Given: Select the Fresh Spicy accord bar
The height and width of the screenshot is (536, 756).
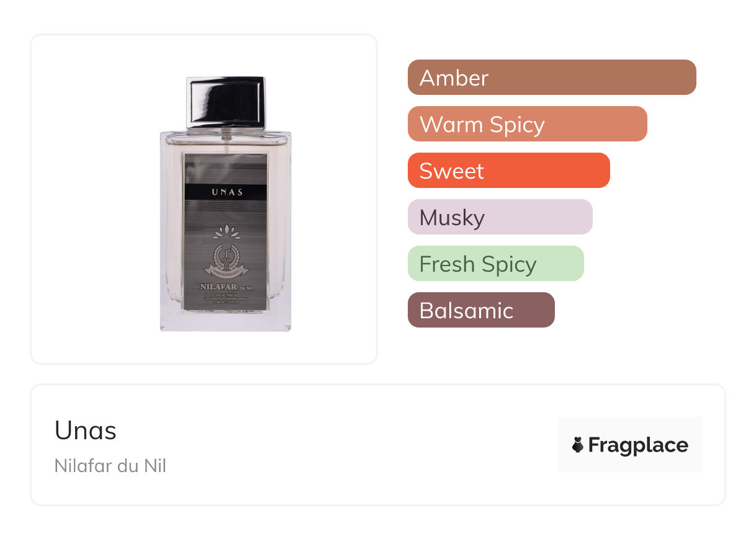Looking at the screenshot, I should 496,264.
